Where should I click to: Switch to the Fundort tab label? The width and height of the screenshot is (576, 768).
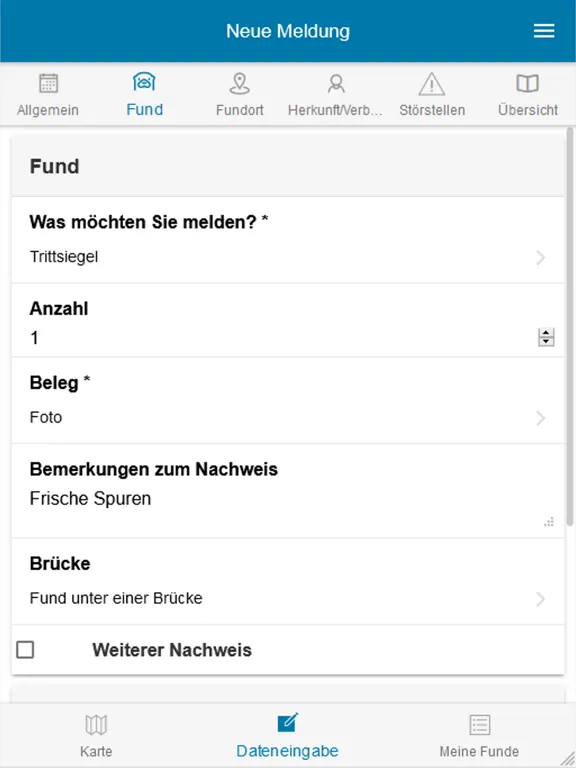(x=240, y=110)
